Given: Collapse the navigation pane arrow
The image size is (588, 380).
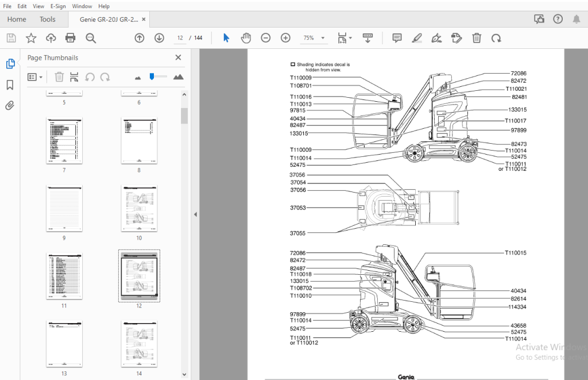Looking at the screenshot, I should [x=195, y=214].
